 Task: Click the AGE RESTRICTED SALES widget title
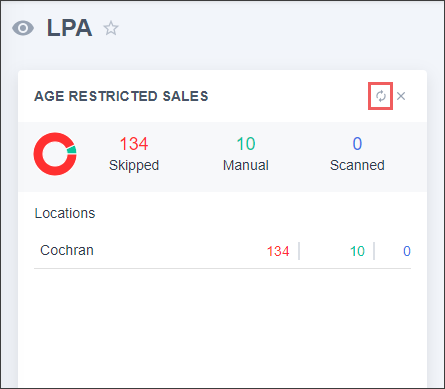tap(121, 96)
